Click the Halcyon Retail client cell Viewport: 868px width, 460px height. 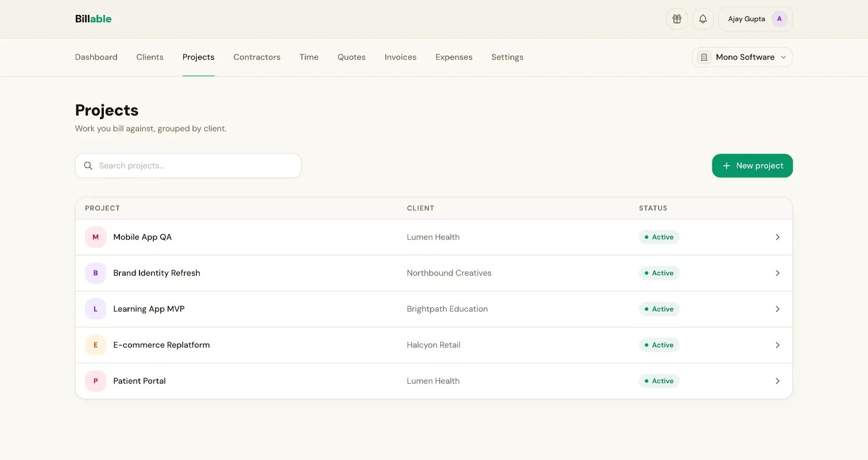coord(434,345)
